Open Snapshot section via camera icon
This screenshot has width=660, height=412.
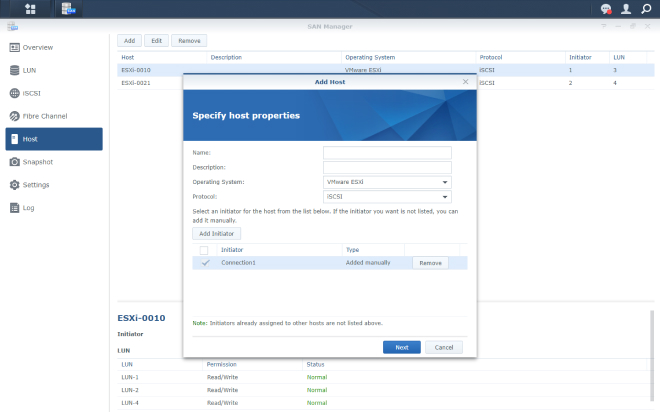point(15,162)
